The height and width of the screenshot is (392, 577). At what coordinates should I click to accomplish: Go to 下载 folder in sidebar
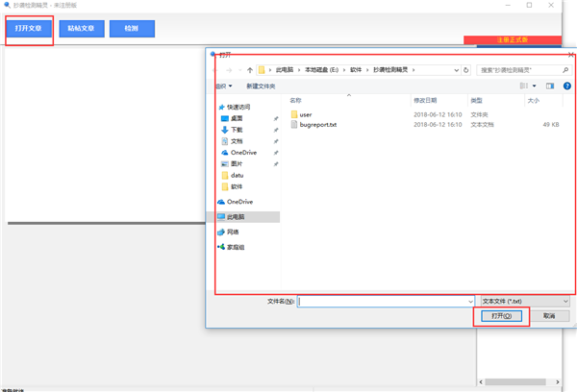[237, 130]
